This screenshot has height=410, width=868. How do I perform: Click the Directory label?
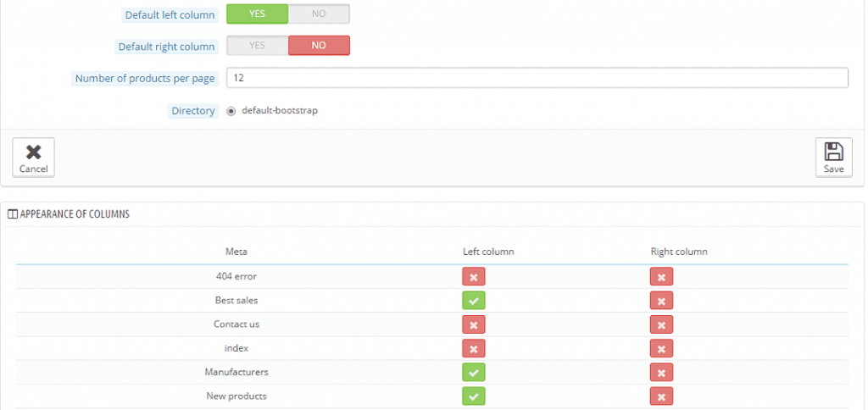point(193,111)
